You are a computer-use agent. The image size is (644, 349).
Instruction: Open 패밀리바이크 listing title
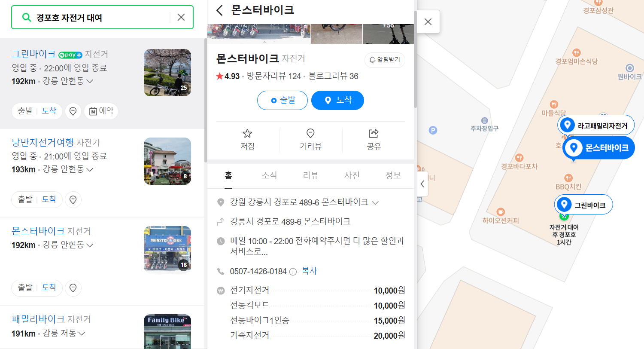click(38, 319)
